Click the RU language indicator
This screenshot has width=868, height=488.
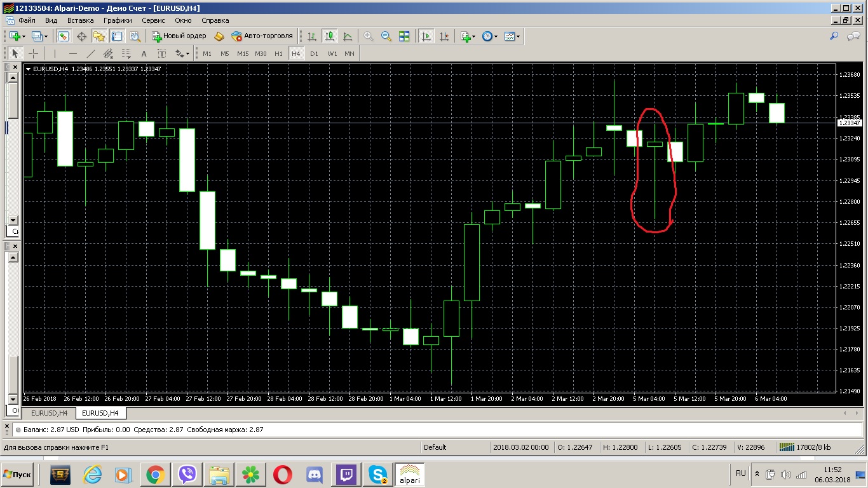click(x=741, y=473)
